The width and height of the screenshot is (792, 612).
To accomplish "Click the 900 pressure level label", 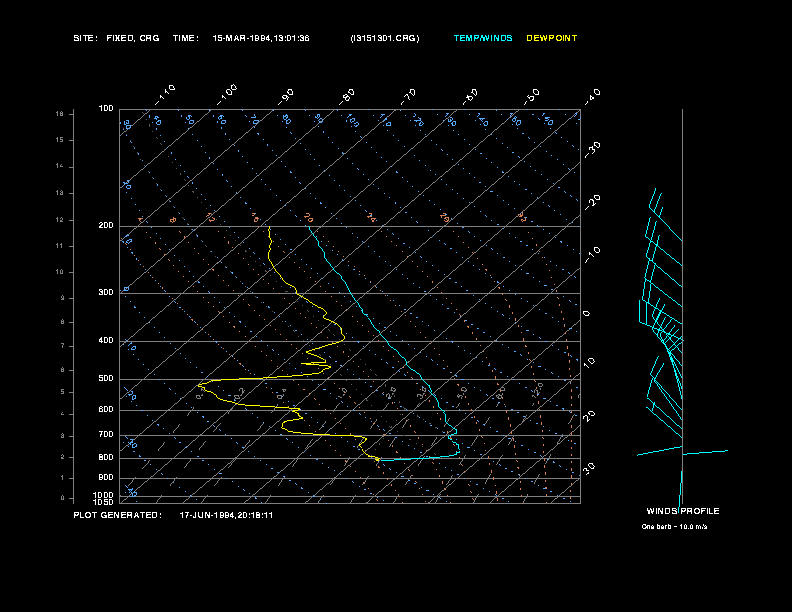I will pyautogui.click(x=106, y=477).
